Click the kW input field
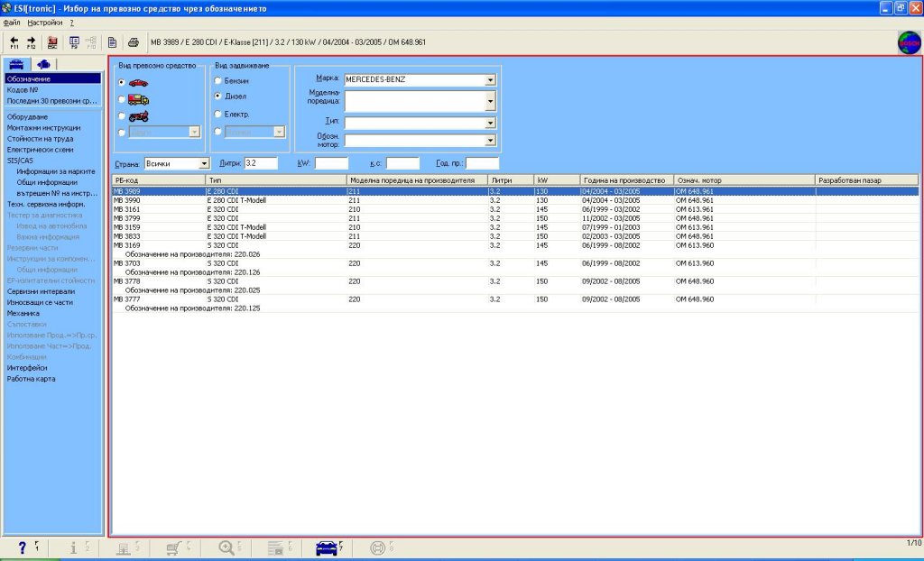The height and width of the screenshot is (561, 924). tap(331, 163)
